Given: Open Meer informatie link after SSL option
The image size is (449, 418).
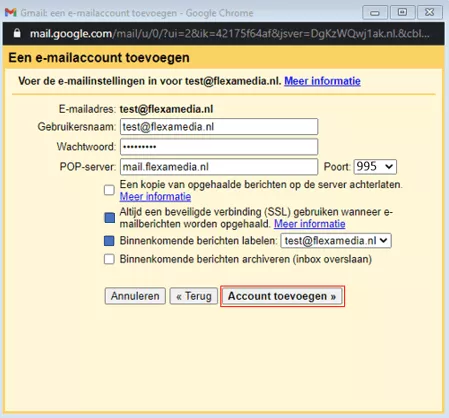Looking at the screenshot, I should tap(310, 224).
